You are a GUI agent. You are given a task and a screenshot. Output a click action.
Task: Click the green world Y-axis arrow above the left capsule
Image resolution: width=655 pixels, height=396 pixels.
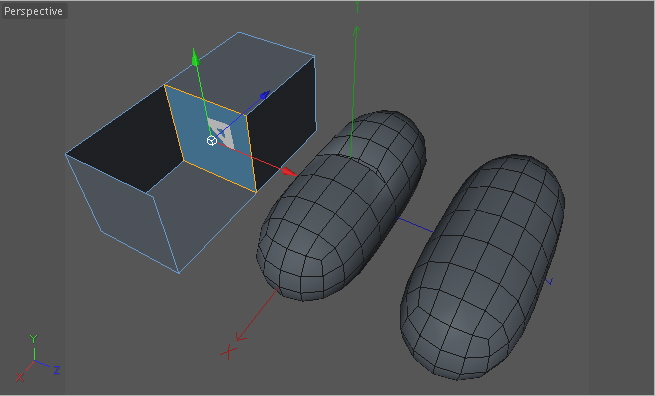(x=356, y=31)
